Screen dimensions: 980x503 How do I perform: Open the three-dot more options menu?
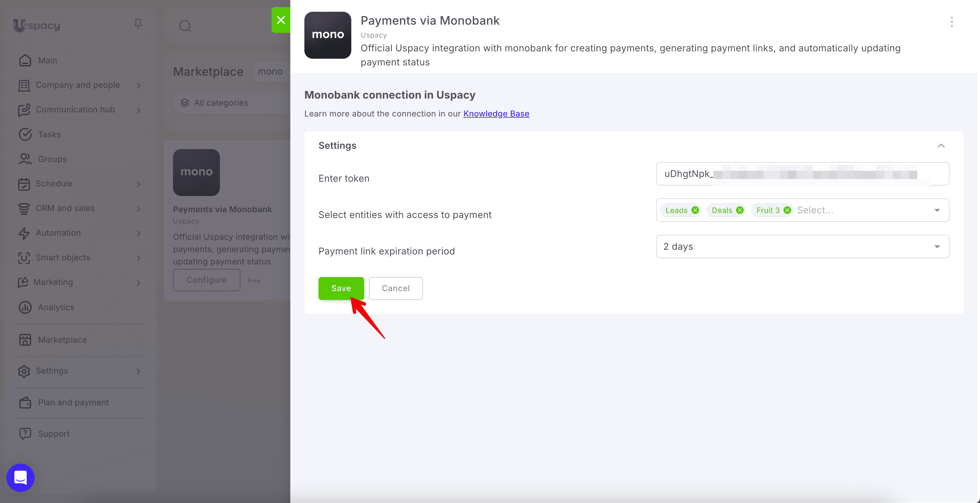[x=952, y=22]
